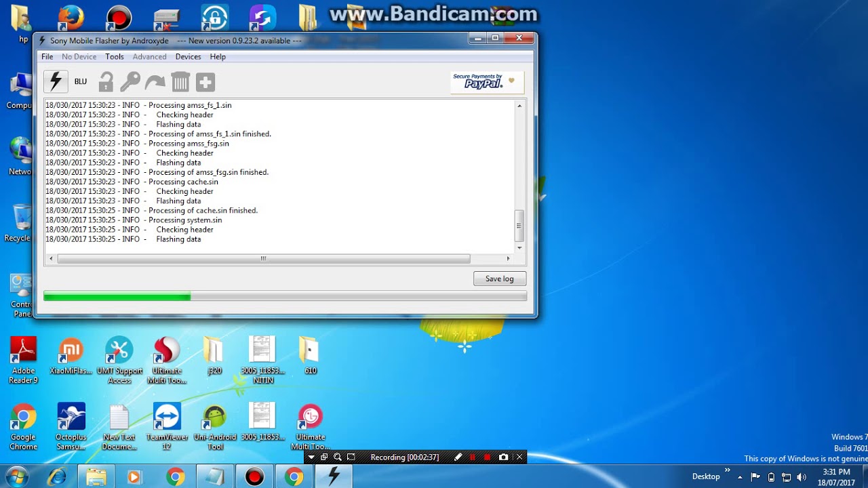Click the green flashing progress bar
Screen dimensions: 868x488
(285, 296)
